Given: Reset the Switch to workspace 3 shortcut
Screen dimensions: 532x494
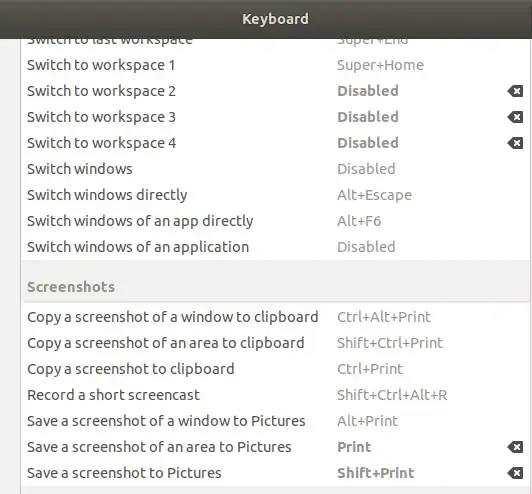Looking at the screenshot, I should coord(515,117).
